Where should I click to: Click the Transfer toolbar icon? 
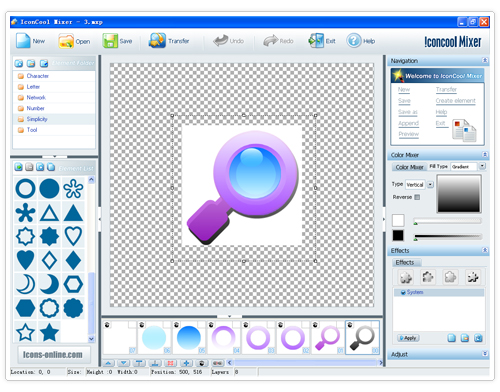(157, 41)
